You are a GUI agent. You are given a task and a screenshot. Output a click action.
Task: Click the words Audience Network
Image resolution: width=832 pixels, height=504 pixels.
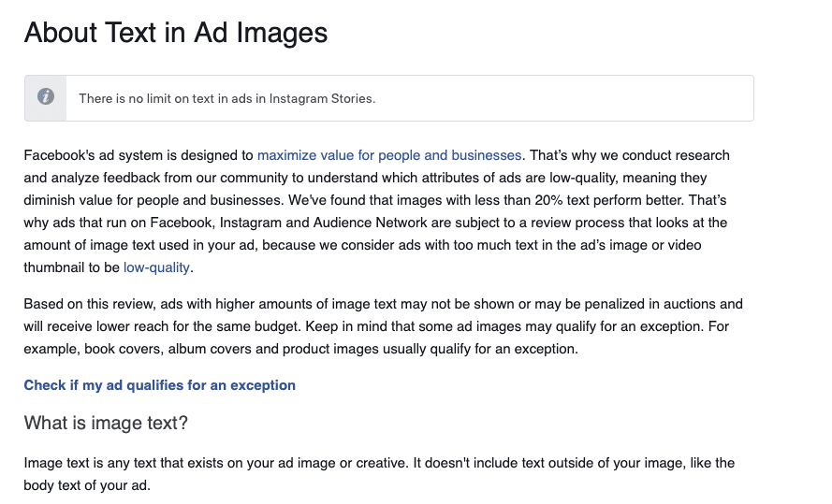point(370,223)
